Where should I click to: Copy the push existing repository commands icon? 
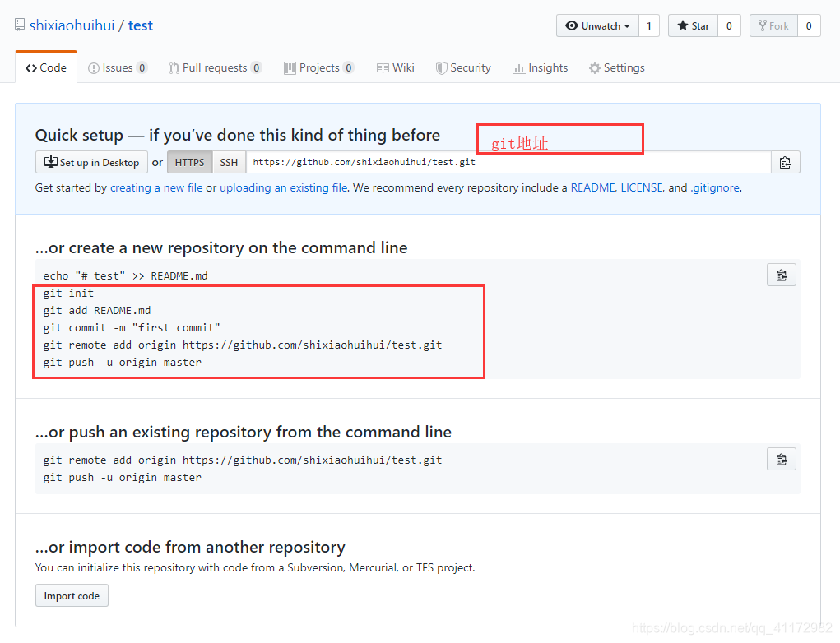(781, 460)
